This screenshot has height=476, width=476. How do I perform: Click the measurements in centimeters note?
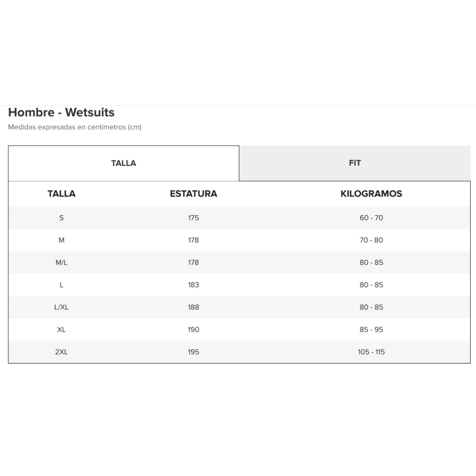click(x=75, y=127)
